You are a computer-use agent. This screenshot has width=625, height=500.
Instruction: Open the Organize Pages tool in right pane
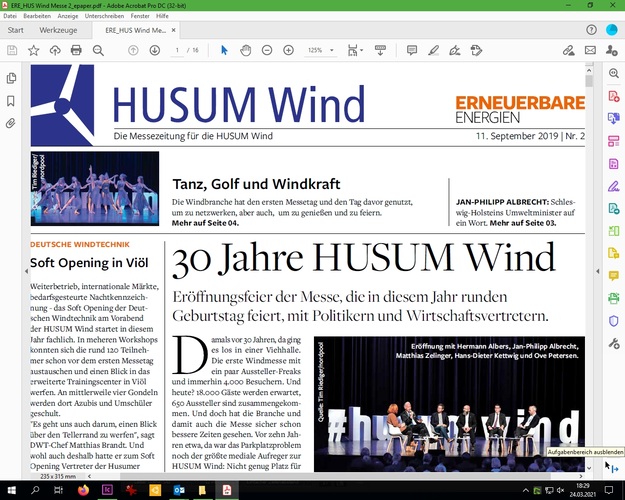pos(614,141)
